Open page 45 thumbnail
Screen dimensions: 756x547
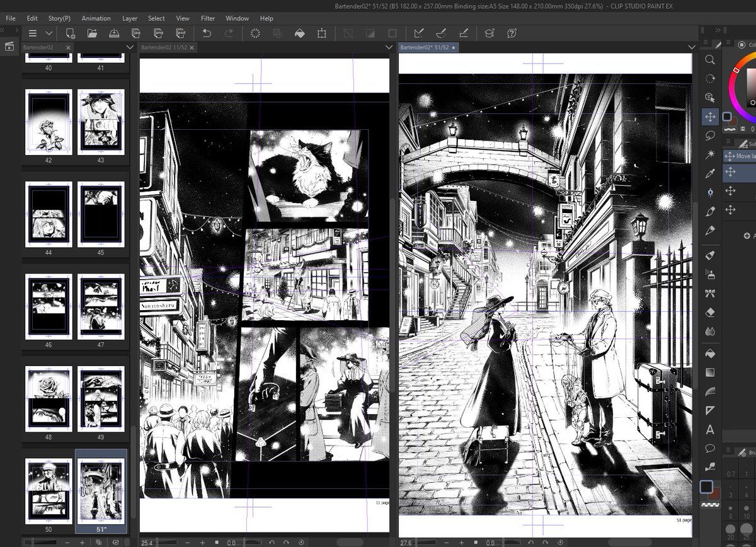tap(101, 213)
